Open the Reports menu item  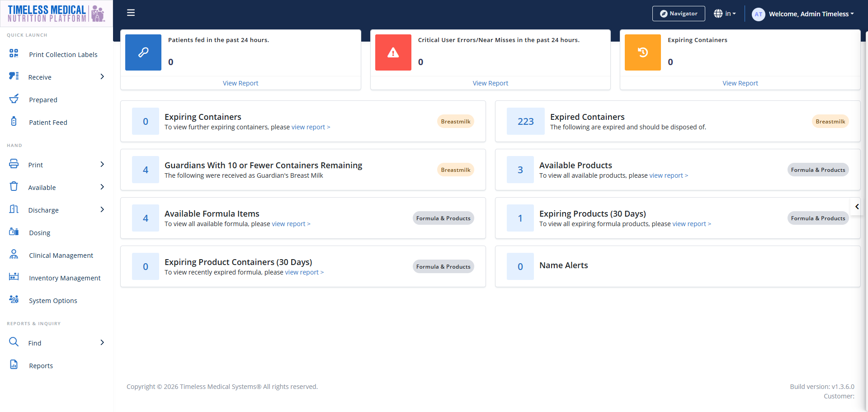coord(41,366)
